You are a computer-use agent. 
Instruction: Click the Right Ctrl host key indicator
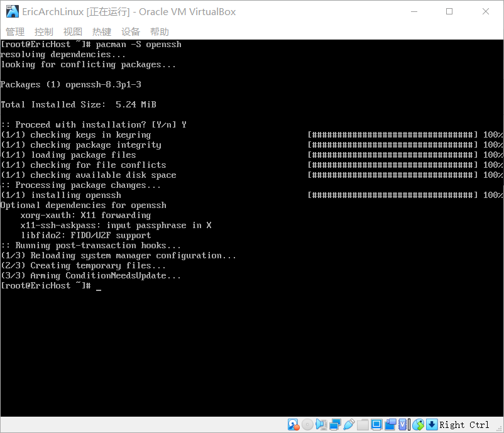464,424
